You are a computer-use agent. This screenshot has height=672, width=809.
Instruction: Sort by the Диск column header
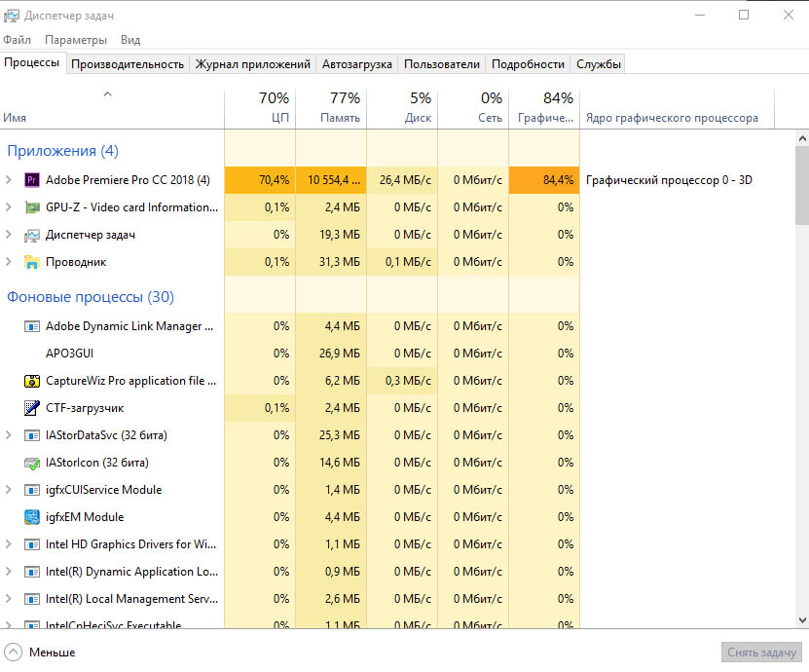402,108
